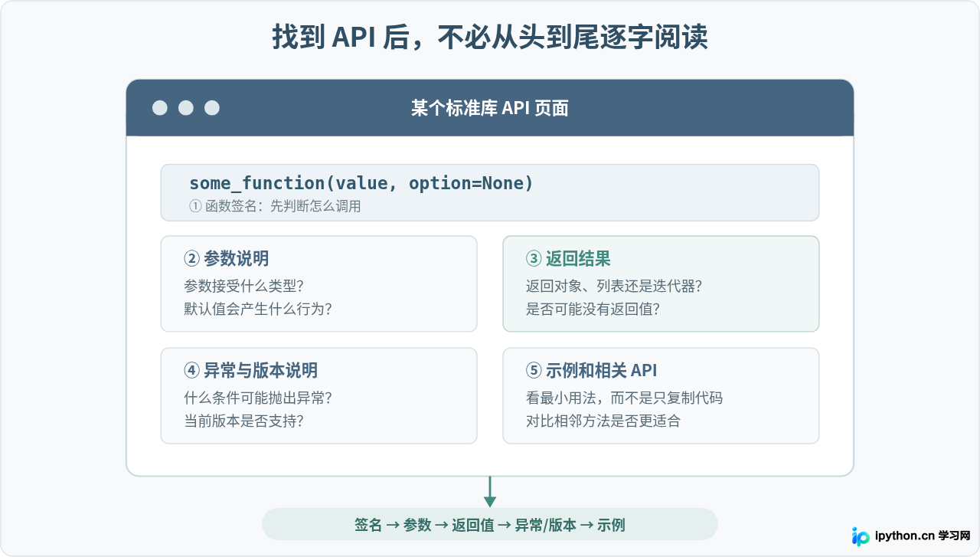Click the line "是否可能没有返回值？"
980x557 pixels.
(x=593, y=309)
